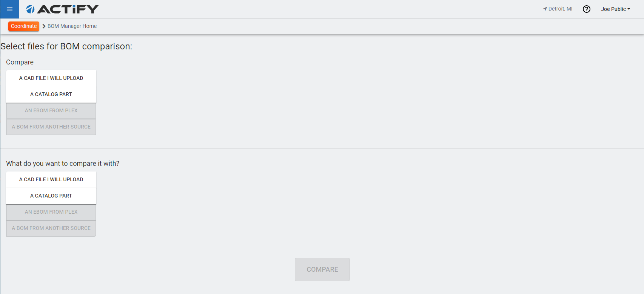Click the location arrow icon near Detroit
This screenshot has height=294, width=644.
545,9
